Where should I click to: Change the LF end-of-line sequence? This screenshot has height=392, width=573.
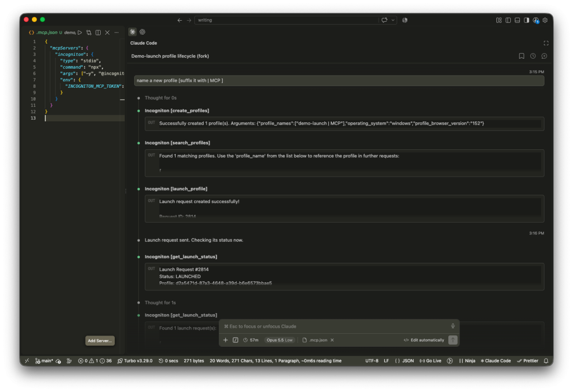(386, 361)
